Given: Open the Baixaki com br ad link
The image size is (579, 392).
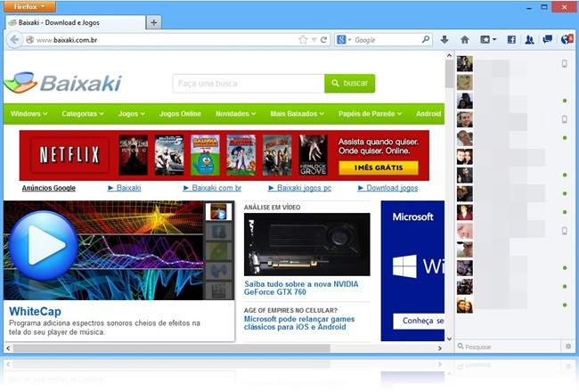Looking at the screenshot, I should click(x=212, y=188).
